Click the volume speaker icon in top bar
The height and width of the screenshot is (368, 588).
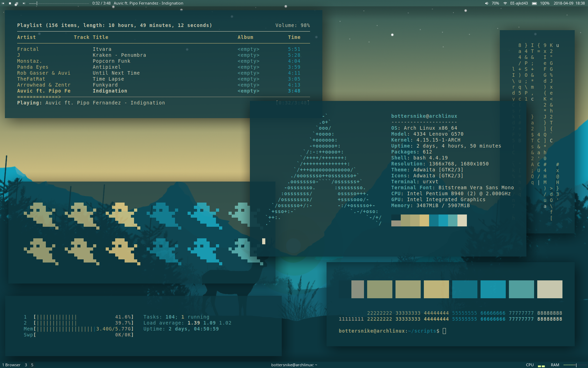click(486, 3)
